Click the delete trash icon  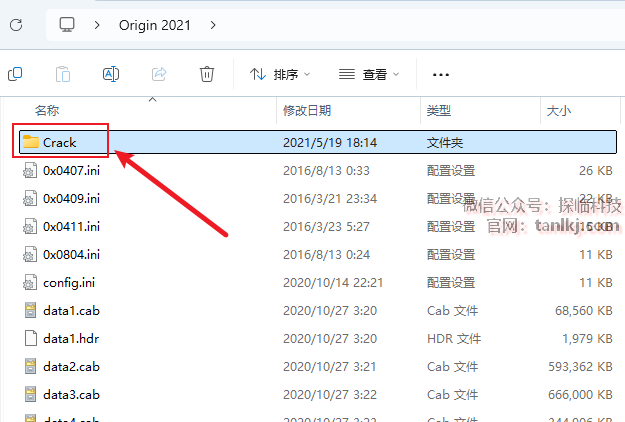(207, 74)
